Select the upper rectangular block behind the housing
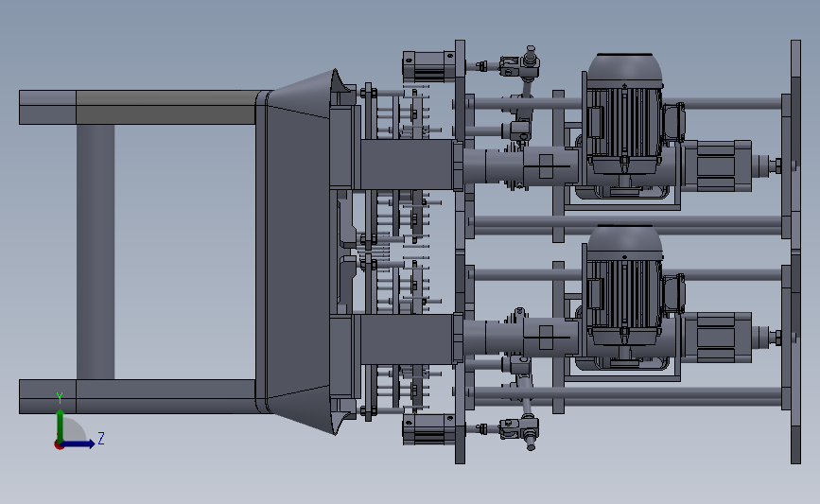 click(408, 165)
